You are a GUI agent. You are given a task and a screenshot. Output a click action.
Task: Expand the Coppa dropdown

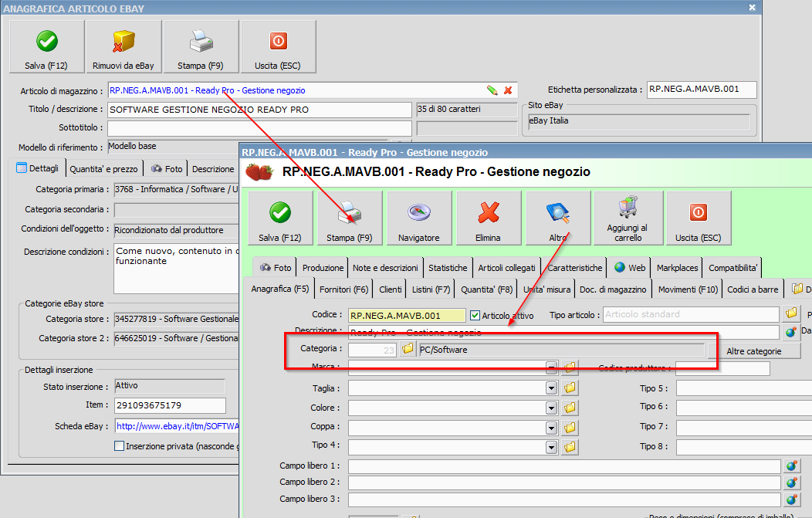(552, 428)
